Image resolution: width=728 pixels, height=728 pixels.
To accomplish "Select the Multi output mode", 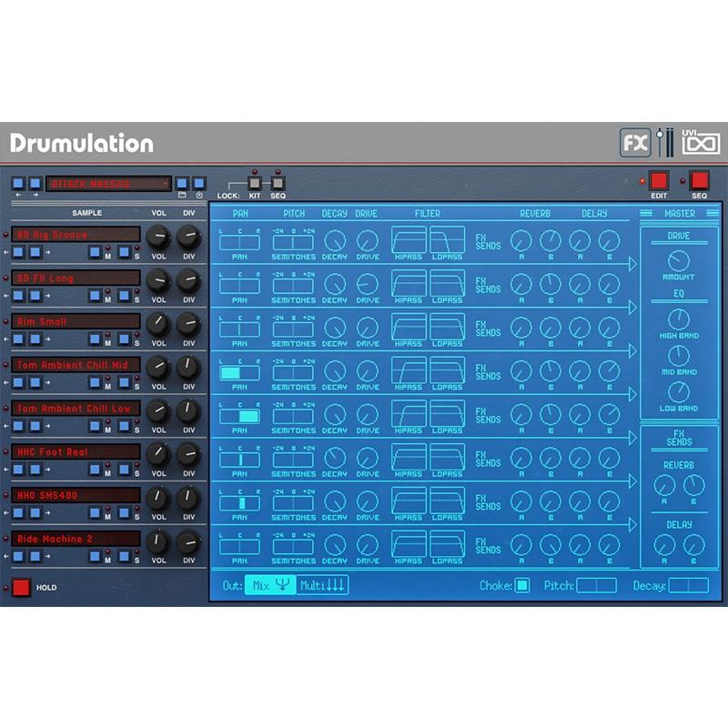I will pyautogui.click(x=324, y=585).
